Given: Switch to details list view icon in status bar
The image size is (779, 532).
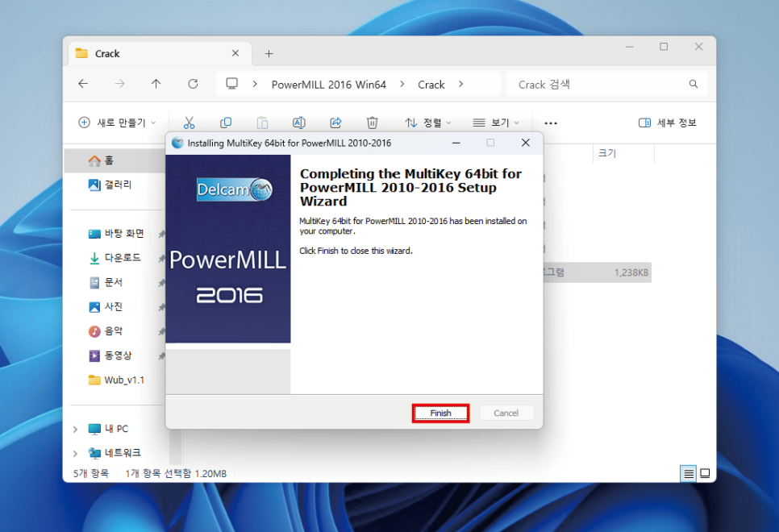Looking at the screenshot, I should pos(688,474).
